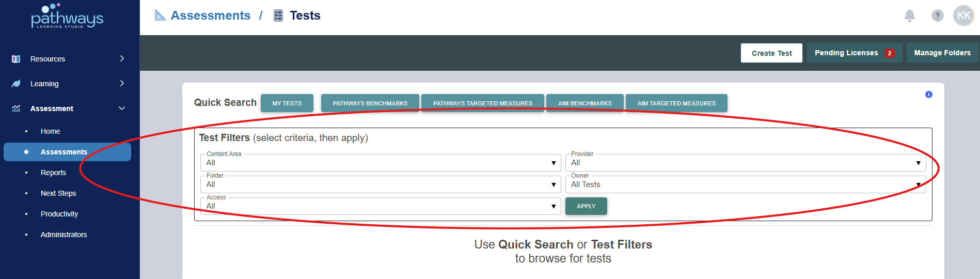The image size is (980, 279).
Task: Click the Assessments ruler icon in breadcrumb
Action: pos(160,16)
